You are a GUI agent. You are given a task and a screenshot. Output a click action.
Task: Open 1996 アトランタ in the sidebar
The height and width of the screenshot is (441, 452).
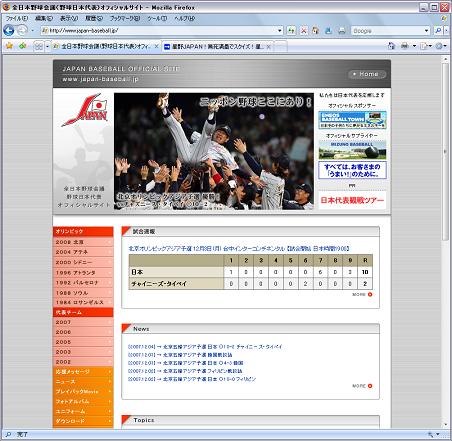[83, 273]
